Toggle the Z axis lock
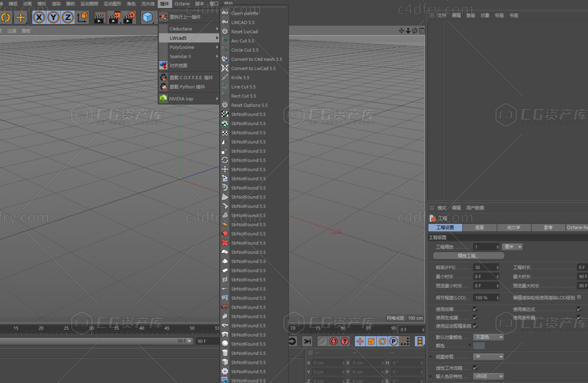588x383 pixels. (68, 17)
